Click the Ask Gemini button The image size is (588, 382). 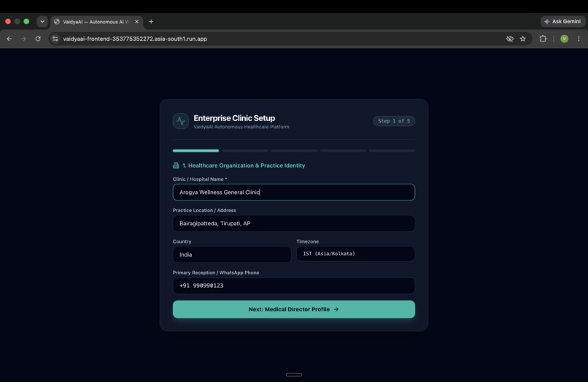click(562, 22)
